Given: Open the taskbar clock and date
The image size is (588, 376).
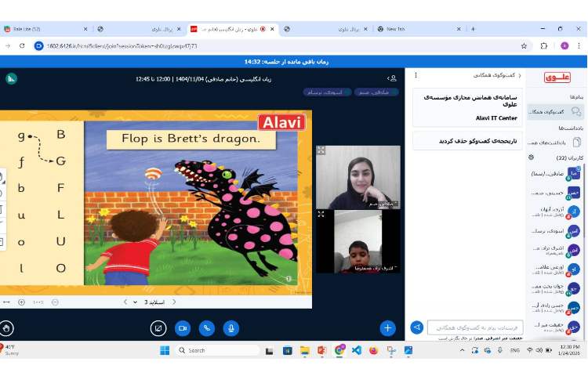Looking at the screenshot, I should pos(569,350).
